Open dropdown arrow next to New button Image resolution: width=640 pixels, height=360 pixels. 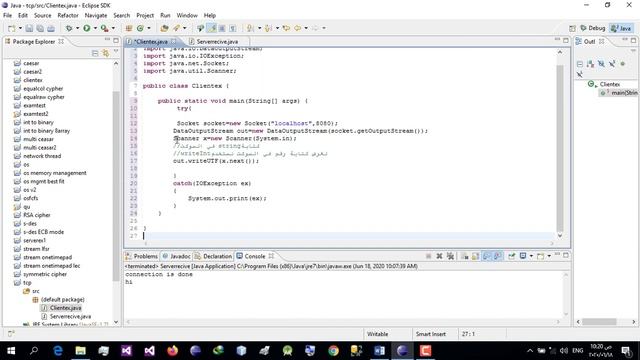[20, 28]
